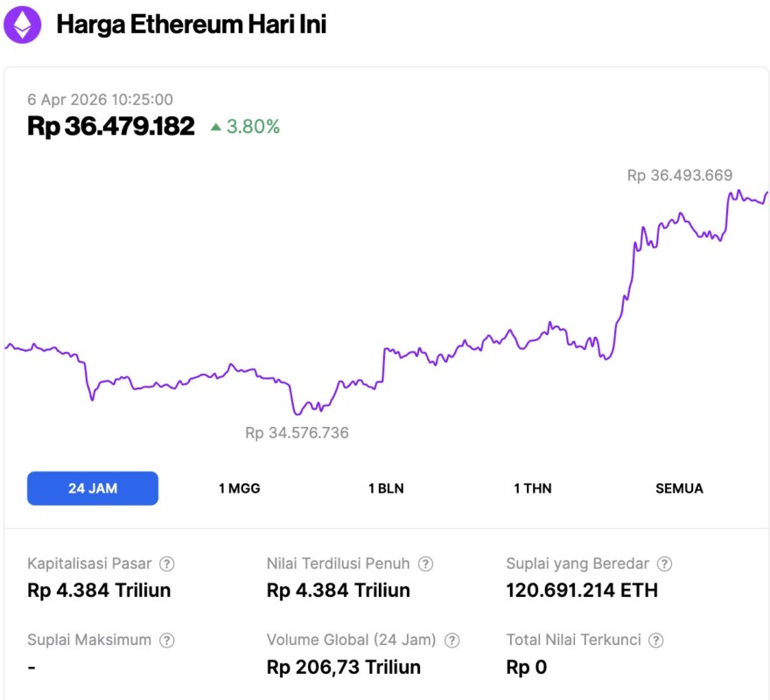Select the 24 JAM time range
The width and height of the screenshot is (770, 700).
[x=93, y=488]
